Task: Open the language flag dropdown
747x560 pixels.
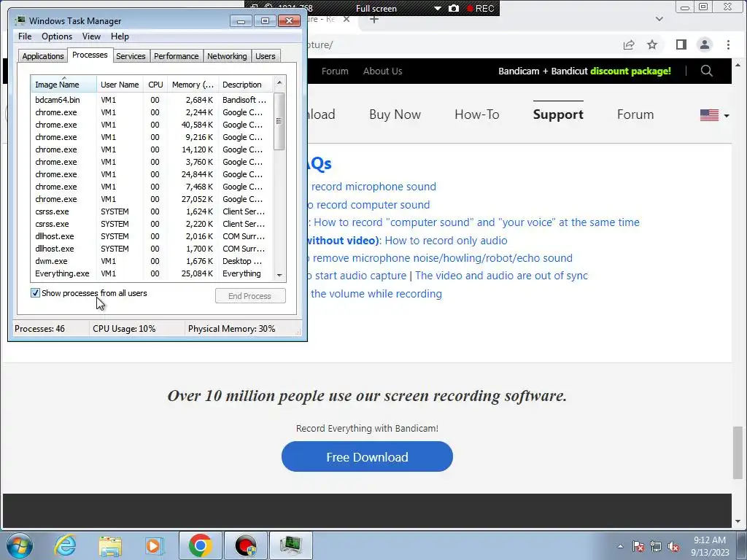Action: tap(715, 115)
